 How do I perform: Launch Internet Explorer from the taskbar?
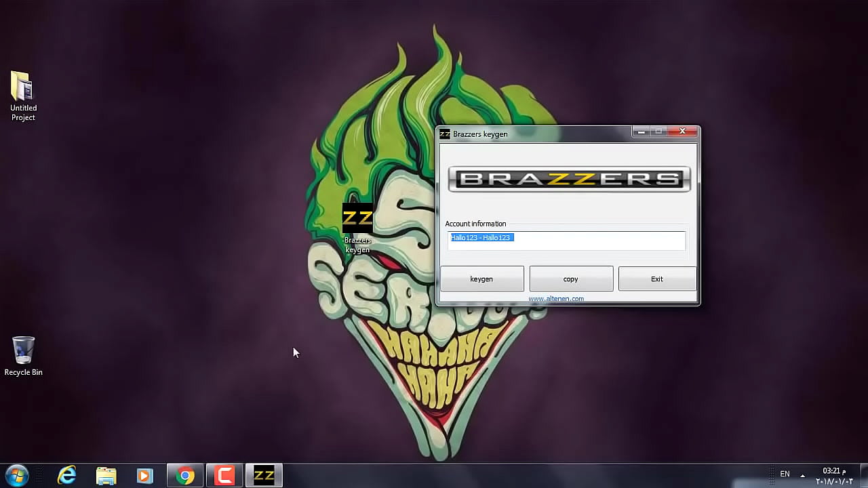[66, 476]
